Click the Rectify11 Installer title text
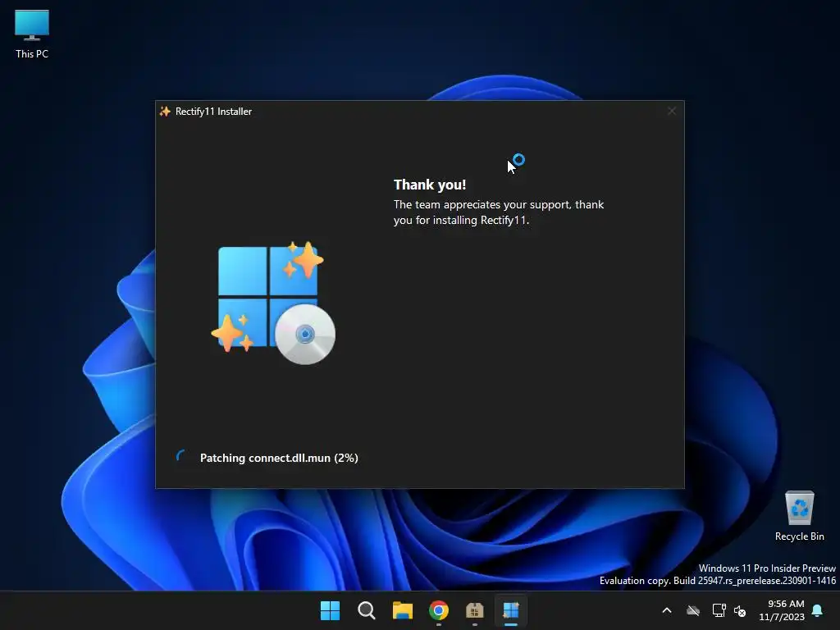 pyautogui.click(x=214, y=112)
